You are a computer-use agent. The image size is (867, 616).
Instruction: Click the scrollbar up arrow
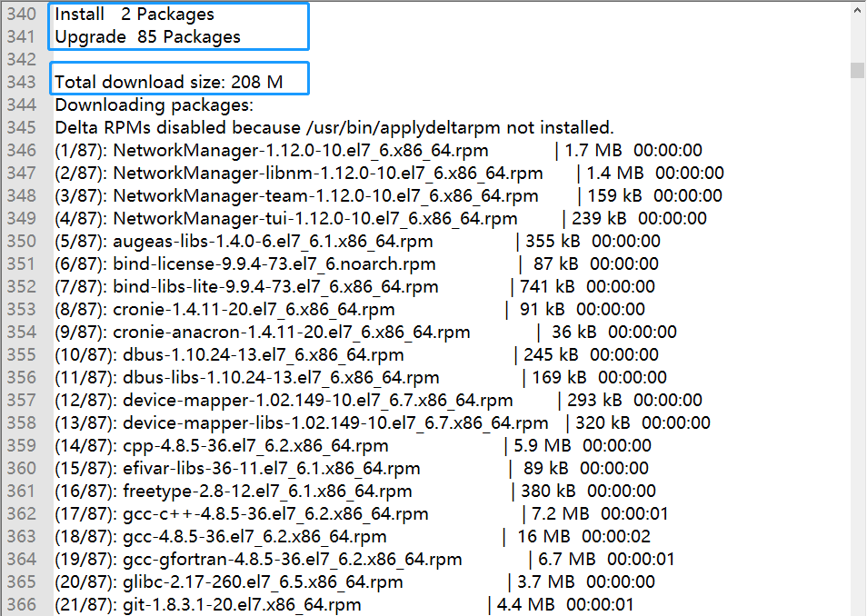pos(858,11)
